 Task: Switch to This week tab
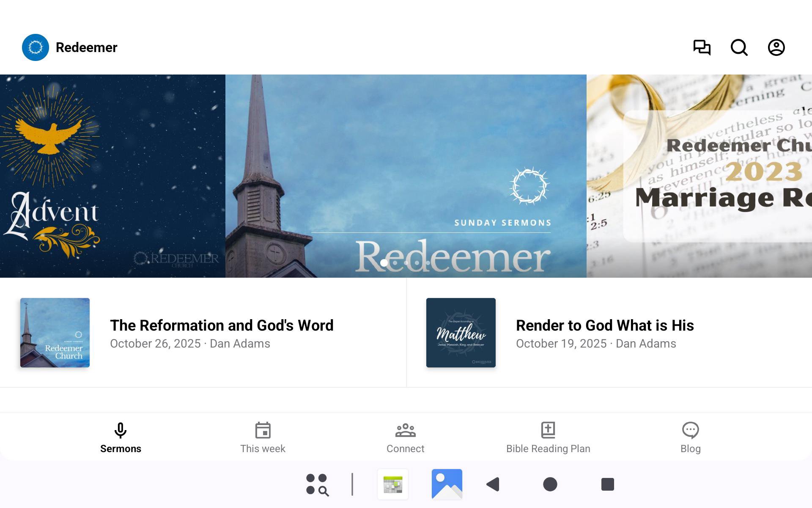pos(263,438)
